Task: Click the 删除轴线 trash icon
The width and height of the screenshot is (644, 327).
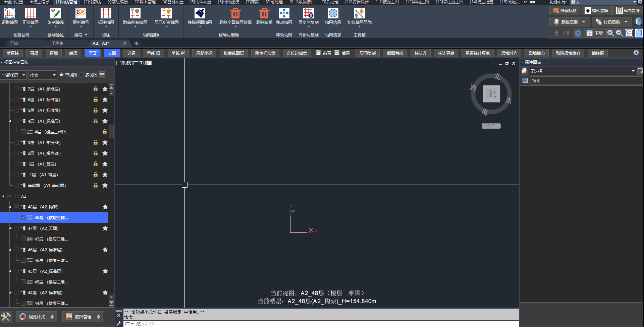Action: pos(264,13)
